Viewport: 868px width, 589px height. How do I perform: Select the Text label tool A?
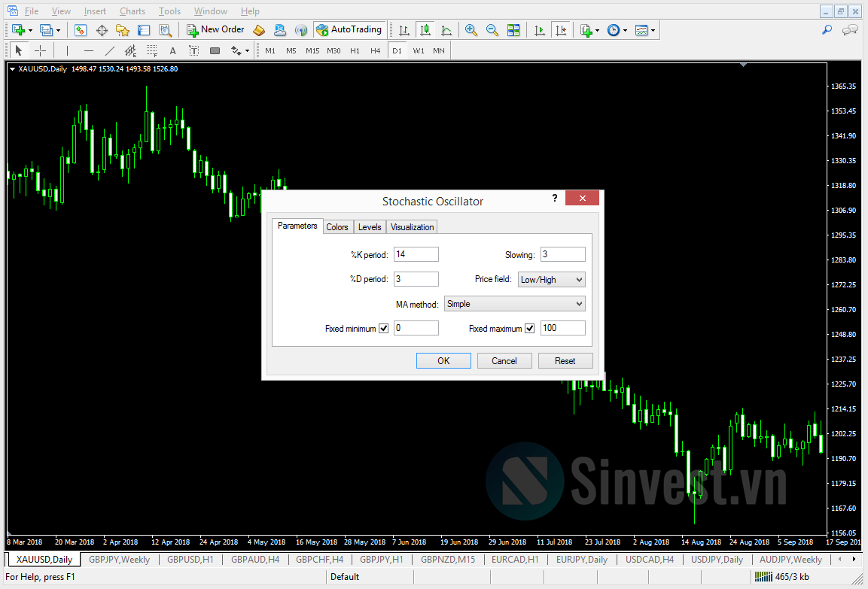click(172, 51)
